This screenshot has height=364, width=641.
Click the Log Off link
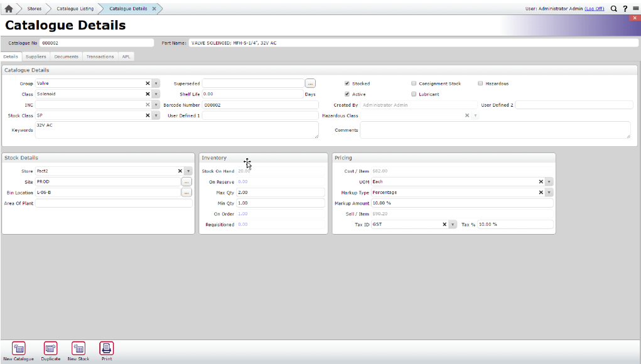[594, 9]
